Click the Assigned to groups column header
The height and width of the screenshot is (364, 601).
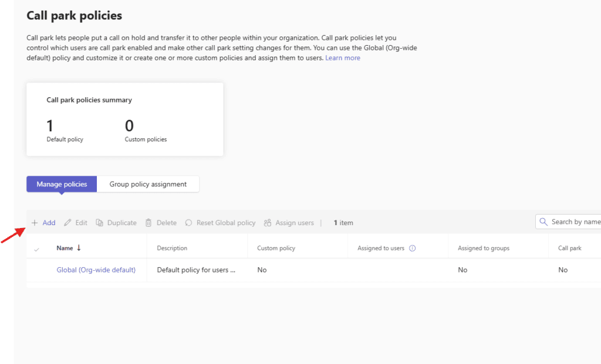pos(483,249)
